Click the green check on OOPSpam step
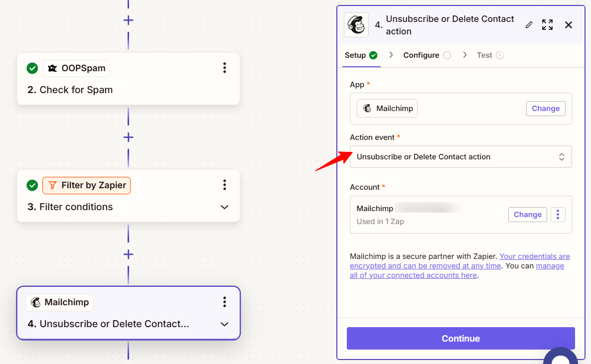This screenshot has width=591, height=364. tap(32, 68)
